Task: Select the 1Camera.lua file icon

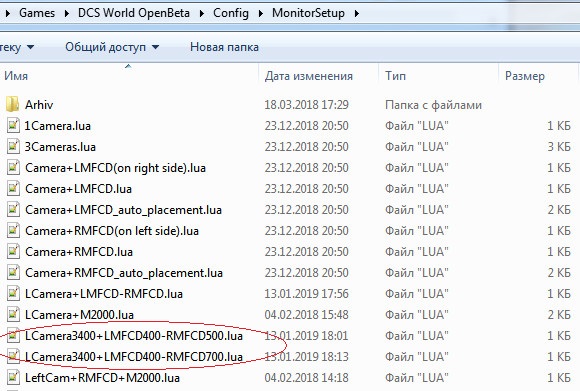Action: tap(13, 125)
